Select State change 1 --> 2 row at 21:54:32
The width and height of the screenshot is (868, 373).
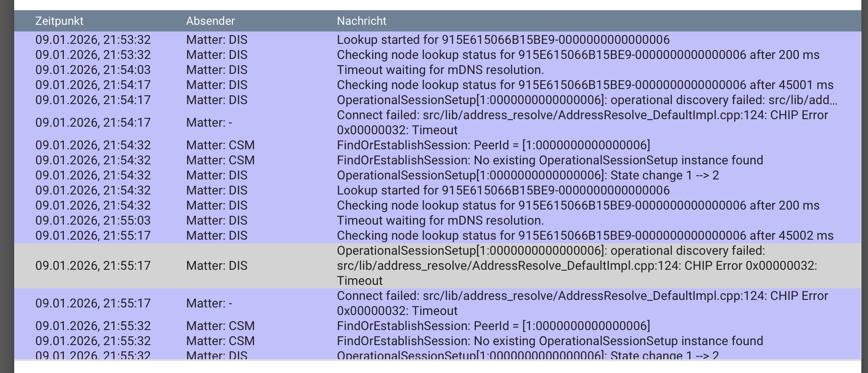coord(528,175)
